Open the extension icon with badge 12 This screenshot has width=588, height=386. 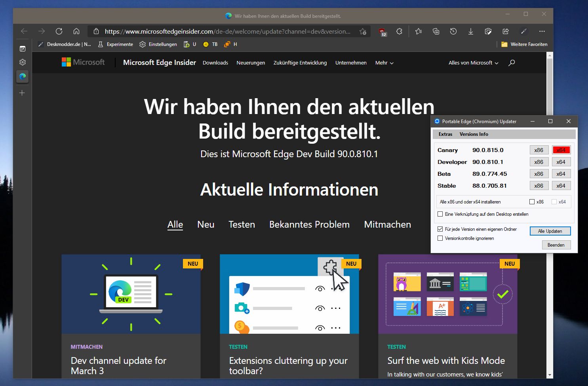pyautogui.click(x=382, y=32)
